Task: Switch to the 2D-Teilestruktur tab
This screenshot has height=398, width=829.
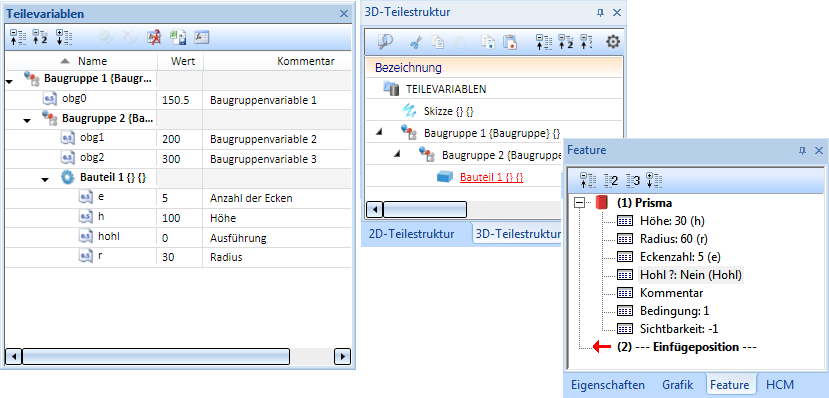Action: click(411, 234)
